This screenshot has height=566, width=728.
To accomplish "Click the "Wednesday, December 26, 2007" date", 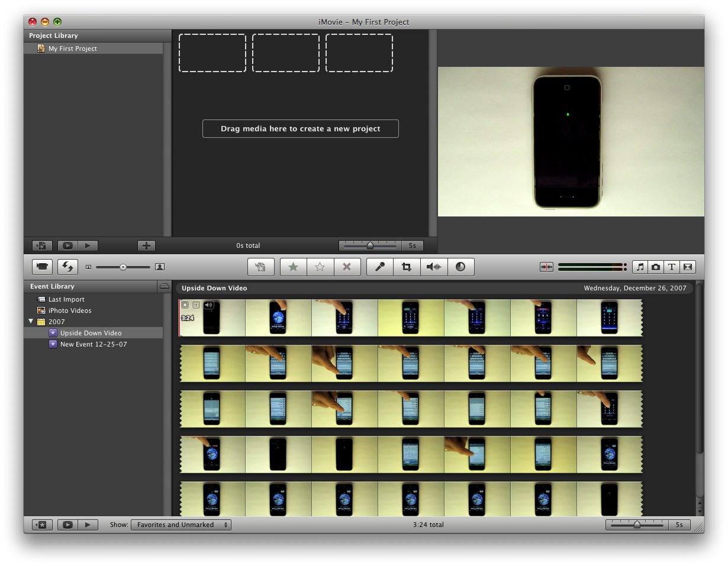I will pos(635,288).
